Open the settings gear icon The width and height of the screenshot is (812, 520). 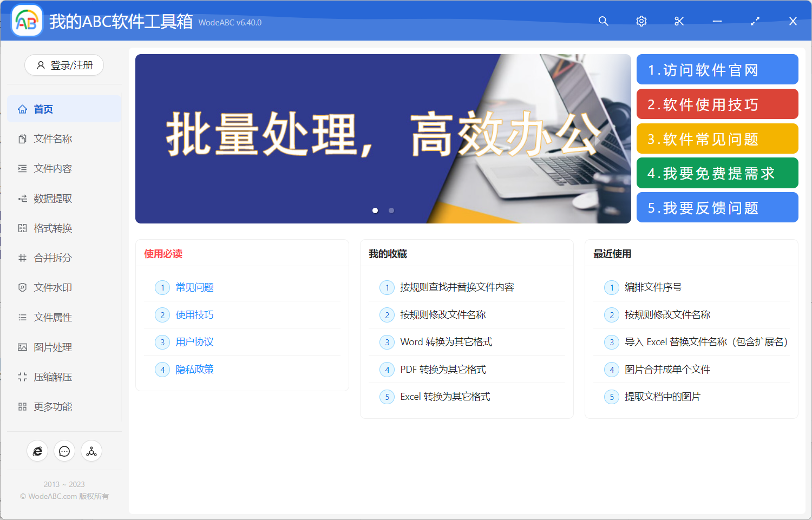pos(641,21)
